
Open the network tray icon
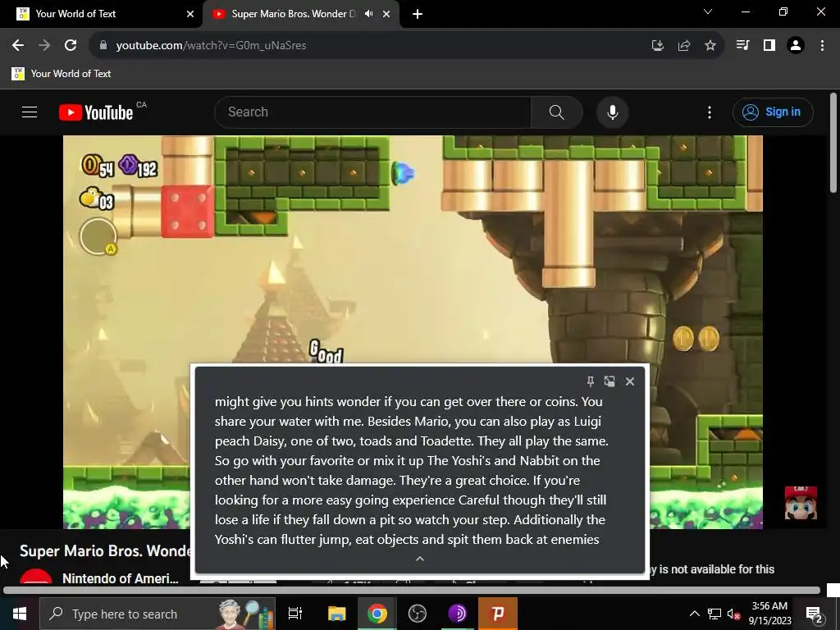(x=714, y=614)
